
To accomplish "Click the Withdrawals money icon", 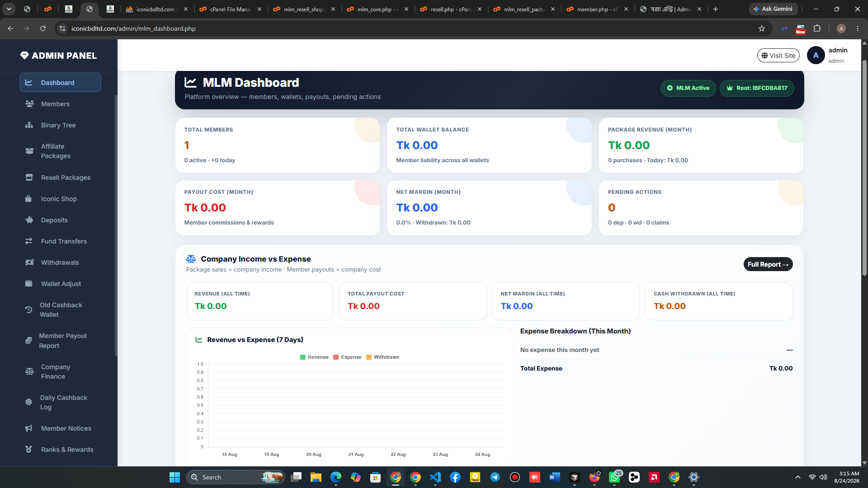I will pos(29,263).
